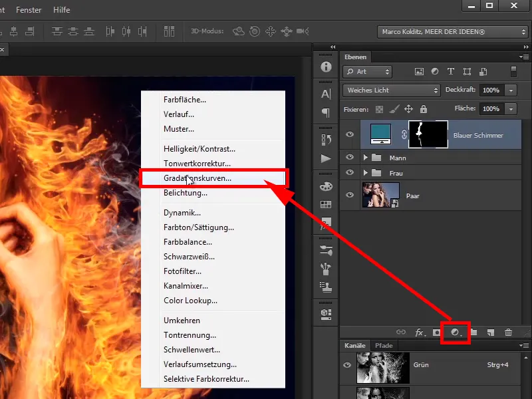Image resolution: width=532 pixels, height=399 pixels.
Task: Open the Brush presets panel icon
Action: pos(326,251)
